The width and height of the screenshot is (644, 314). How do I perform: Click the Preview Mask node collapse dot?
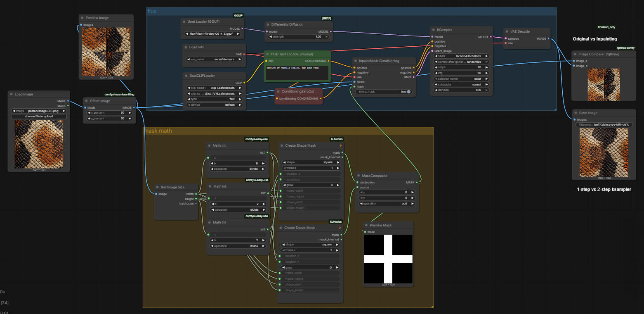pyautogui.click(x=366, y=225)
